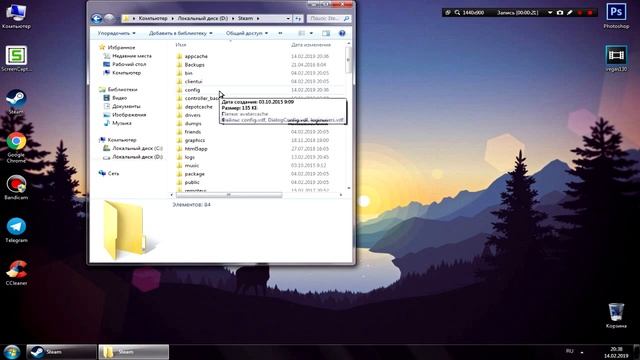Open the Упорядочить menu
640x360 pixels.
116,33
